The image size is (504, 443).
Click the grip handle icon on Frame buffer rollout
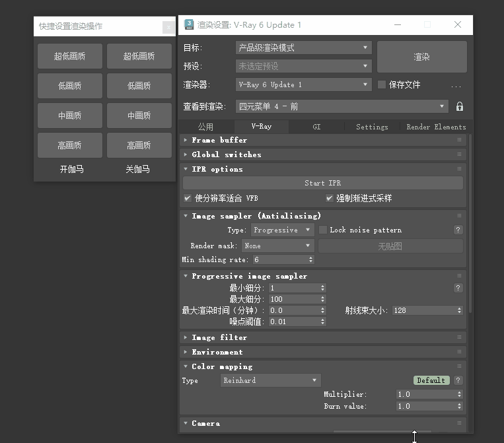(459, 140)
